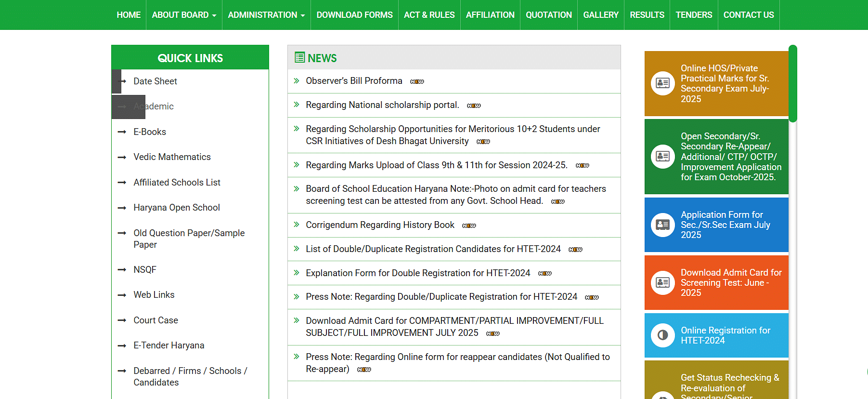Click the list icon next to NEWS heading
This screenshot has width=868, height=399.
[x=299, y=58]
